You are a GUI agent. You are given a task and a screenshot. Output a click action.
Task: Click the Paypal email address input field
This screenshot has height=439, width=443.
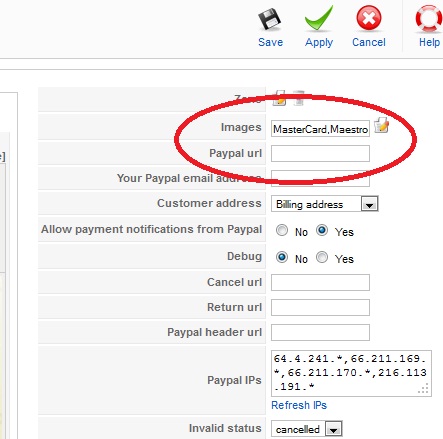tap(320, 179)
